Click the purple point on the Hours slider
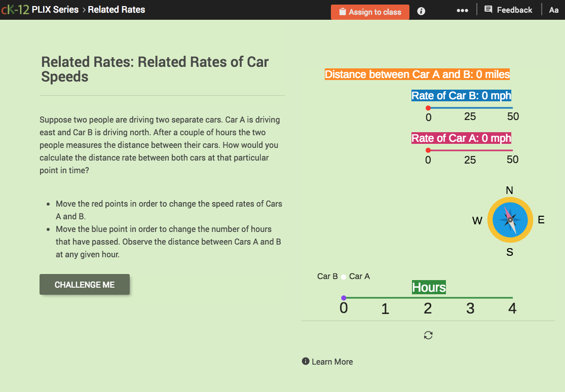The width and height of the screenshot is (565, 392). point(344,297)
